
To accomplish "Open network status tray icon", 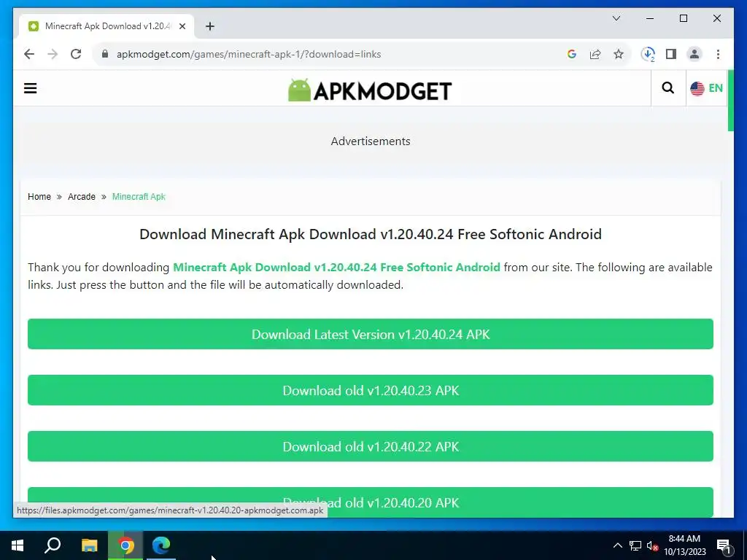I will click(635, 545).
